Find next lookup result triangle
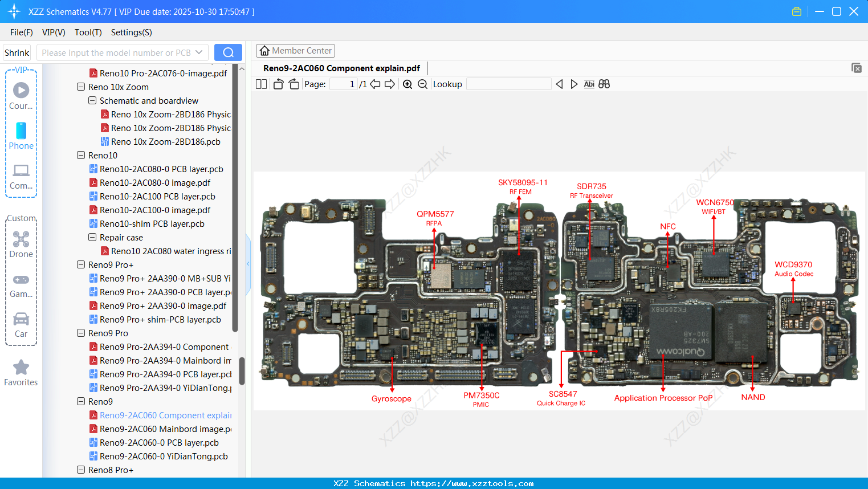 click(x=574, y=84)
